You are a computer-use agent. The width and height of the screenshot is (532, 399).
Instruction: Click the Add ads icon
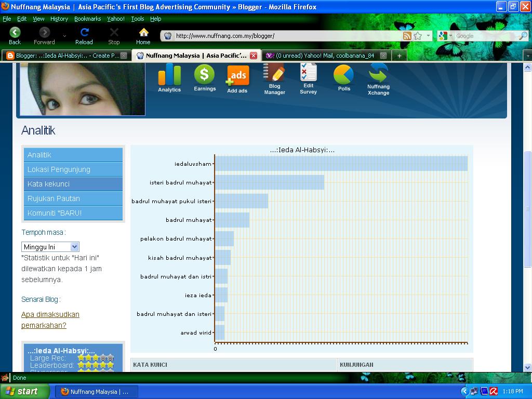click(x=237, y=79)
